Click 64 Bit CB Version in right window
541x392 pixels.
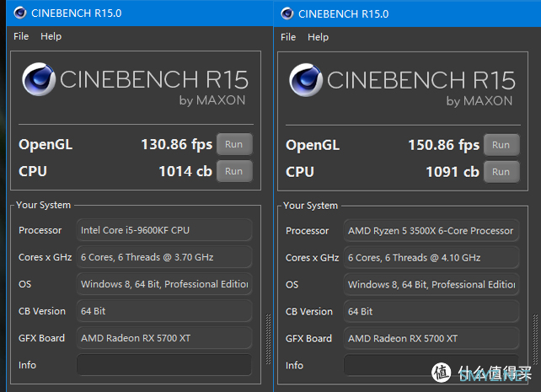tap(431, 312)
